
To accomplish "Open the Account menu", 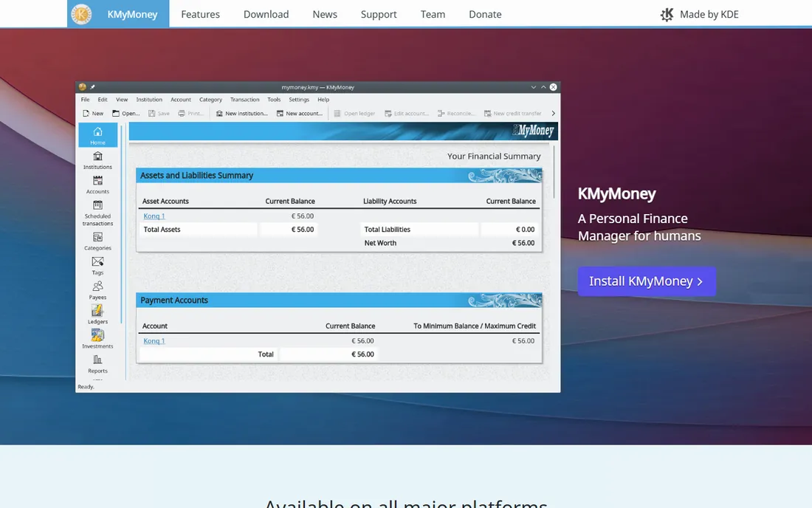I will (181, 100).
